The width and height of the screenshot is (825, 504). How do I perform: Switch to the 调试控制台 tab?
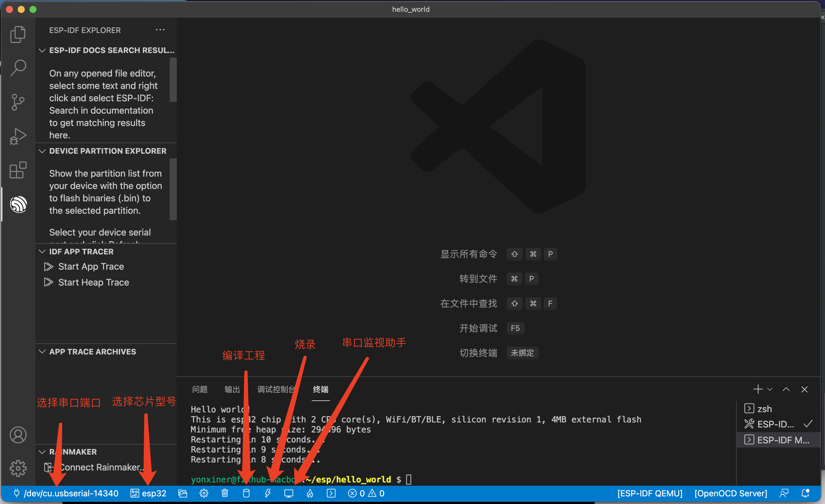tap(276, 389)
